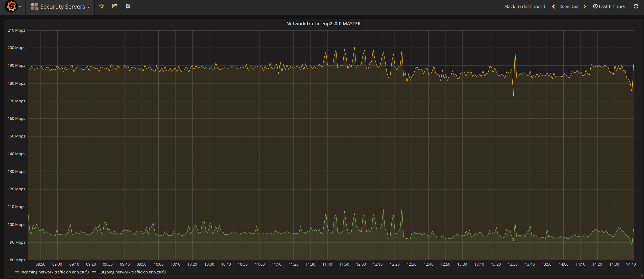Shift time range backward with left chevron
The image size is (644, 279).
coord(554,7)
